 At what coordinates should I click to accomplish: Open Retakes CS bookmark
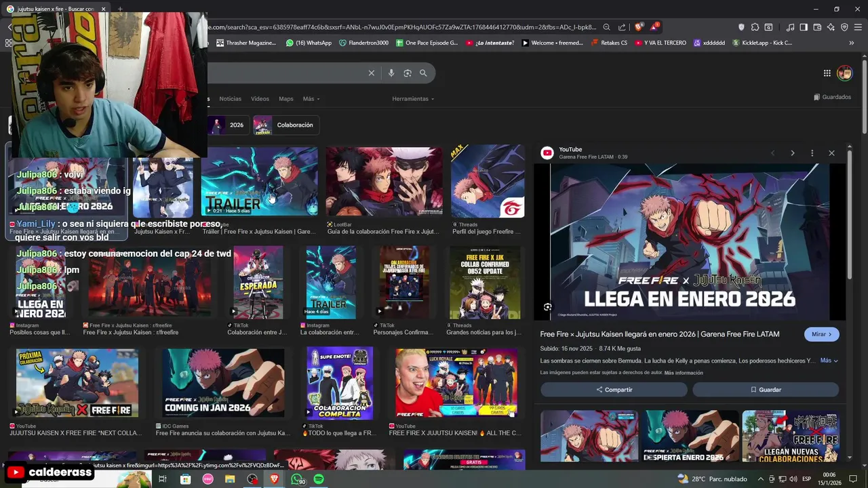coord(608,43)
